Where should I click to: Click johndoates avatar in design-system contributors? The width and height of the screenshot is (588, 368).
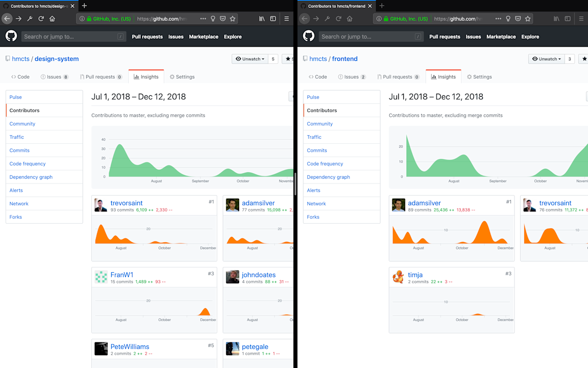tap(232, 277)
